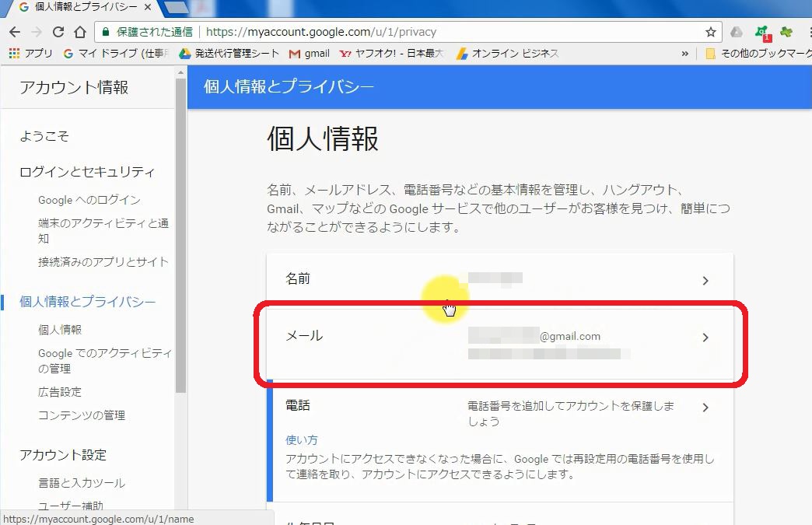Click the アカウント情報 sidebar heading

[x=74, y=87]
